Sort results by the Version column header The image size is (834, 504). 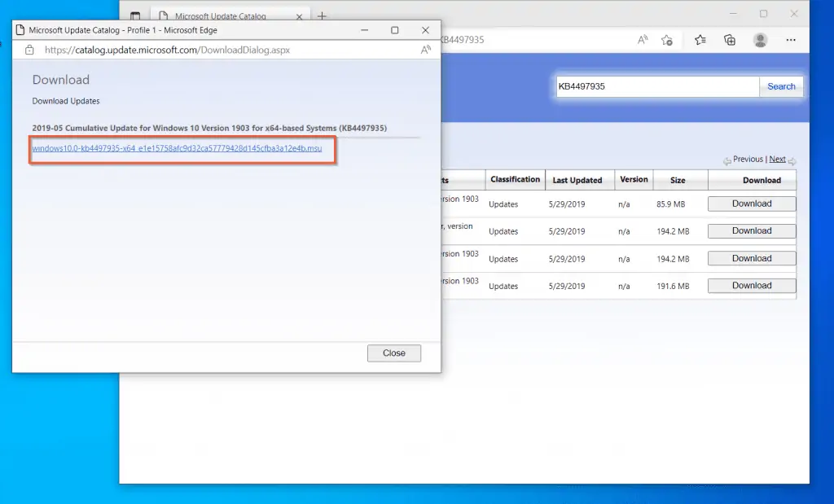[634, 180]
